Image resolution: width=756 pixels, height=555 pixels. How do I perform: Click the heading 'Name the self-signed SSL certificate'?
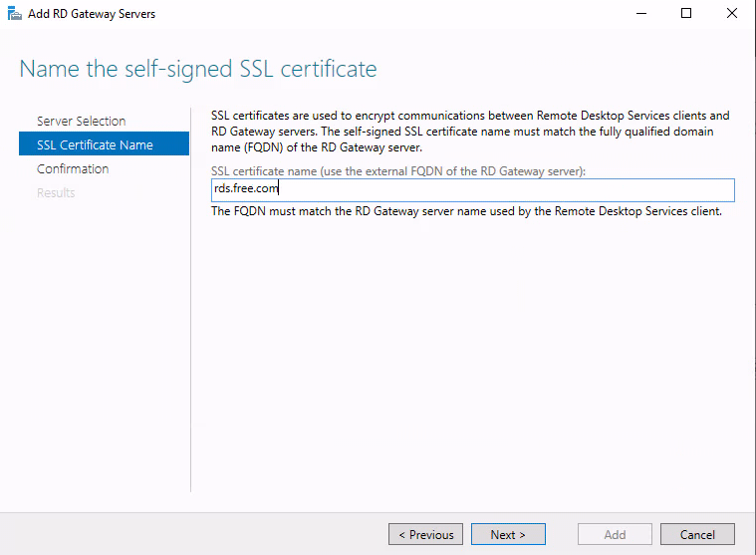(198, 69)
